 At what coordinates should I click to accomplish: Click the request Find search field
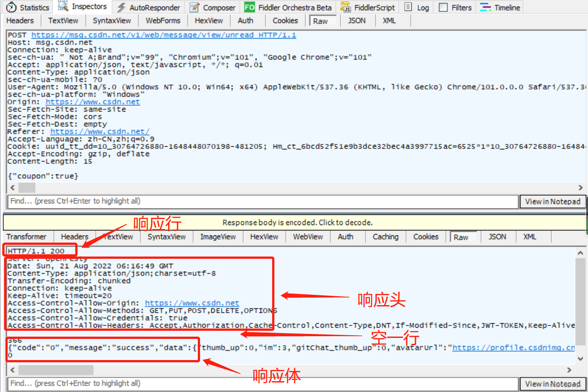coord(263,201)
